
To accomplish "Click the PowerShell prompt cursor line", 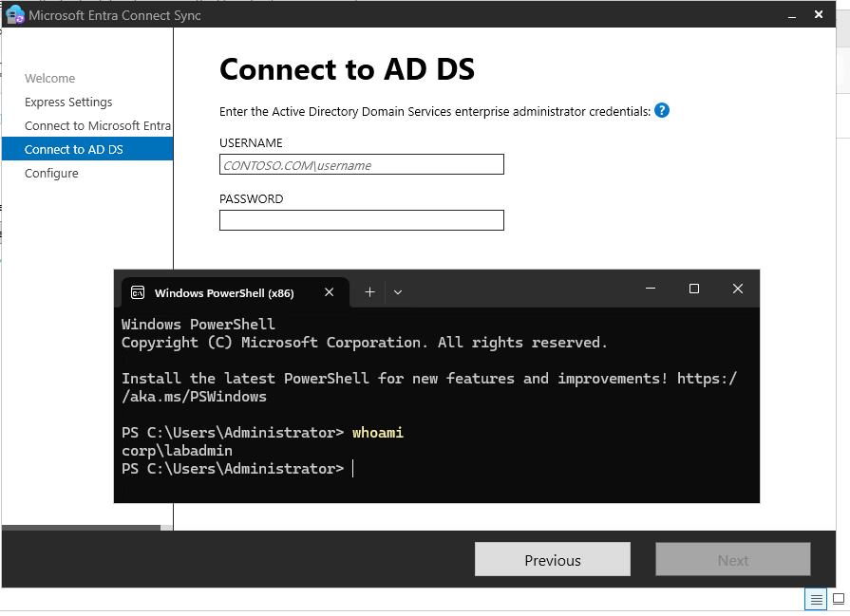I will [237, 469].
